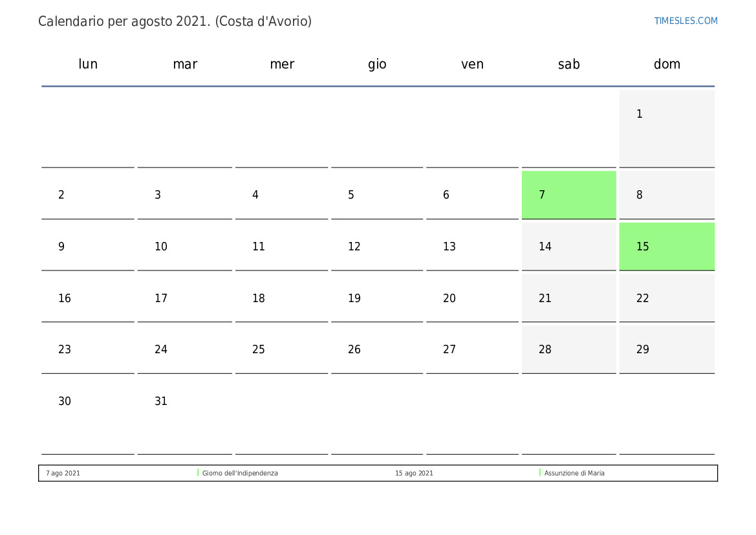Select the 'mer' weekday header
This screenshot has width=756, height=535.
pyautogui.click(x=281, y=64)
